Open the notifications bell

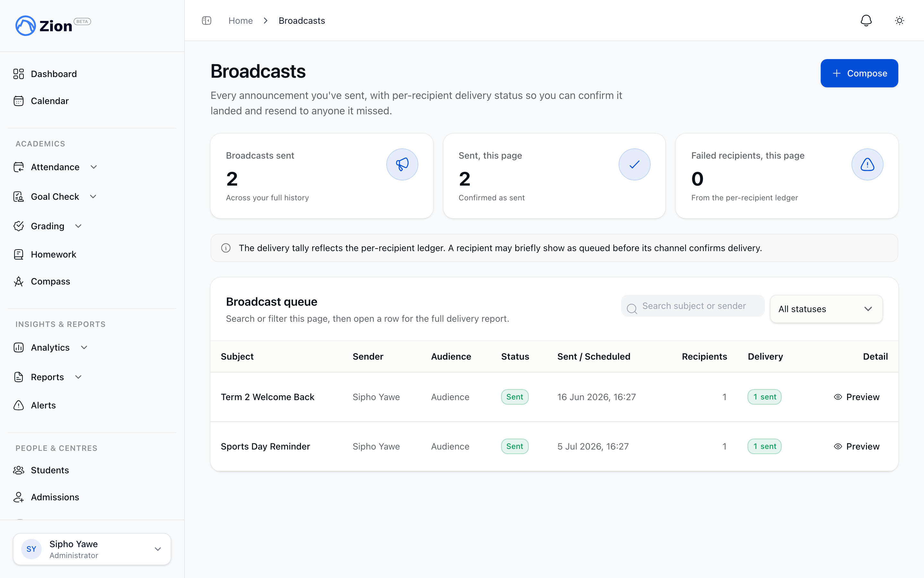866,21
